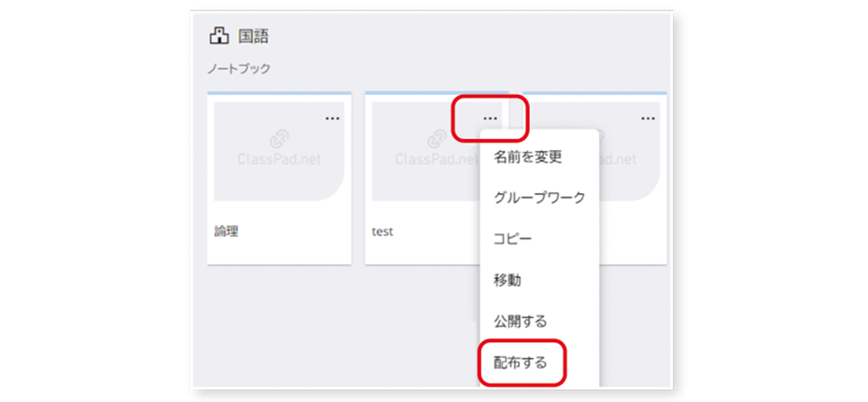Click the test notebook name label
The width and height of the screenshot is (868, 402).
point(382,232)
